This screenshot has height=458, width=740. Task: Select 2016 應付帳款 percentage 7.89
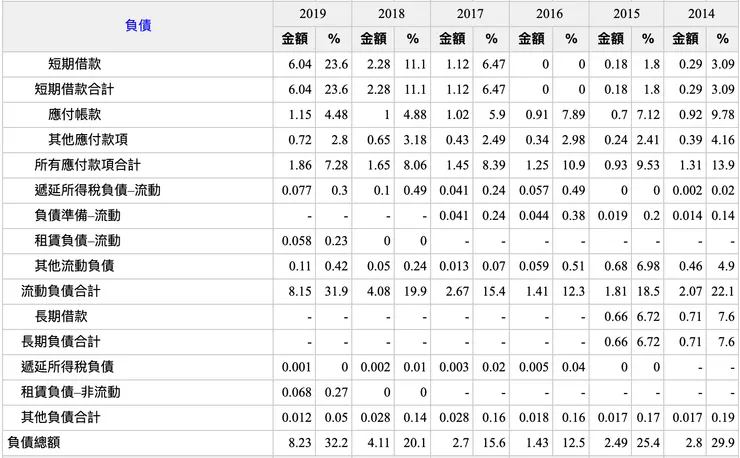(x=573, y=114)
